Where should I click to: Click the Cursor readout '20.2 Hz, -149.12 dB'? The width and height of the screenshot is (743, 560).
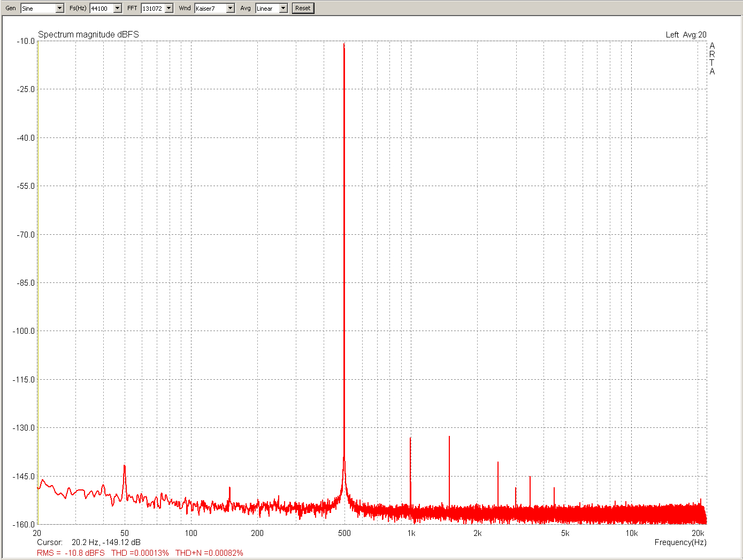click(x=106, y=542)
